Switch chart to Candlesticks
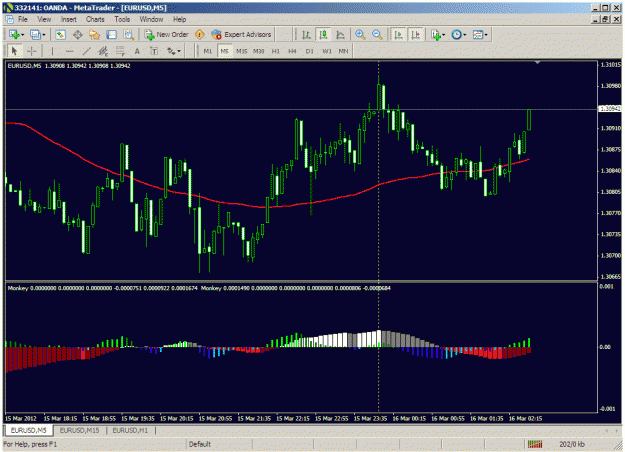625x452 pixels. (323, 35)
